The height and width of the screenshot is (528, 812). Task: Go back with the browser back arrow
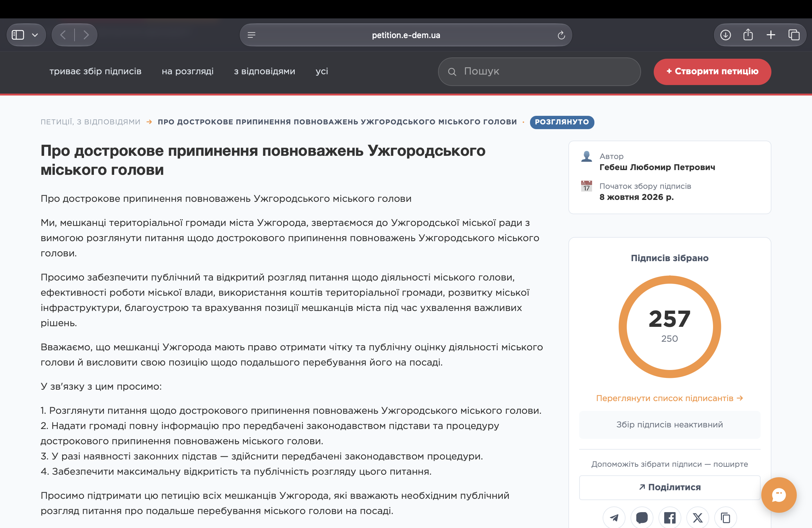click(63, 35)
